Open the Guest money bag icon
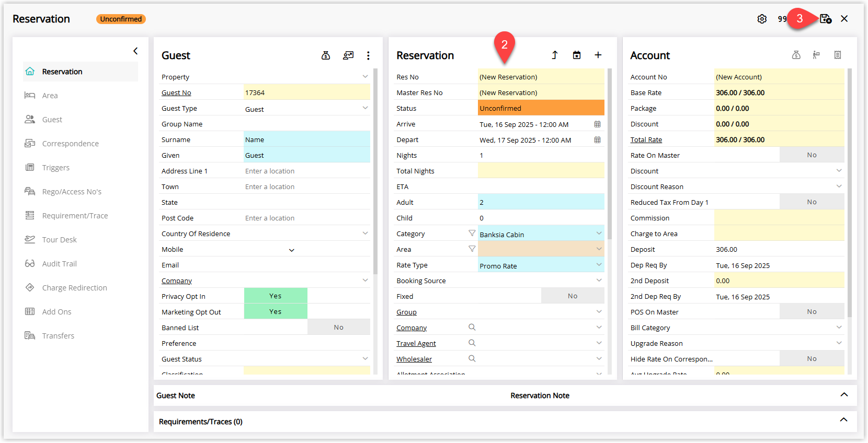 (x=326, y=55)
